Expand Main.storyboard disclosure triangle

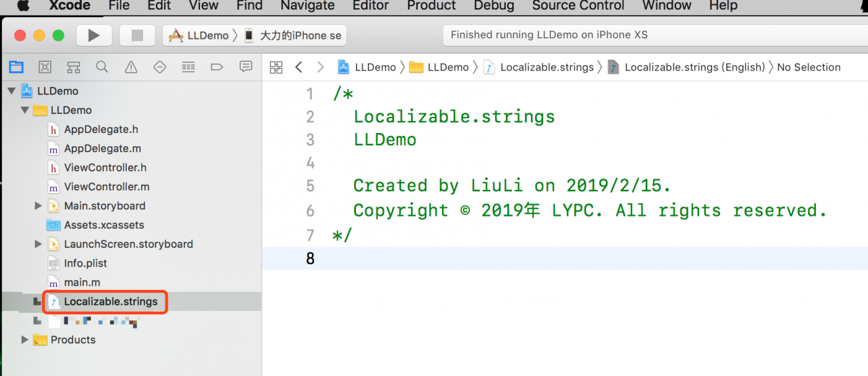pos(38,206)
